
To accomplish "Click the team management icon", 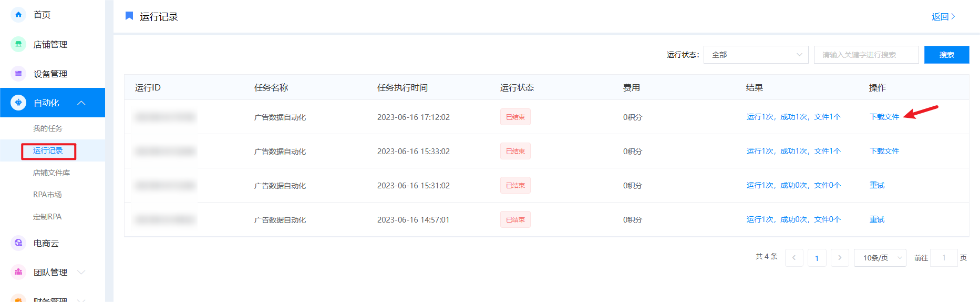I will point(18,272).
